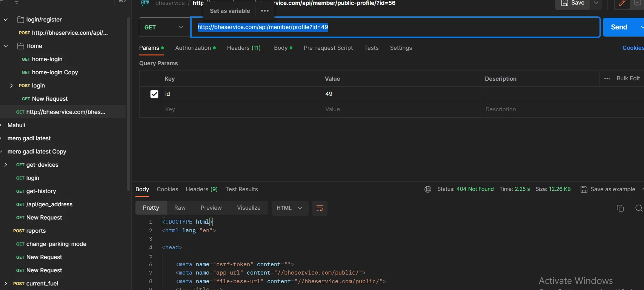Select the response Body tab
The height and width of the screenshot is (290, 644).
(x=142, y=189)
